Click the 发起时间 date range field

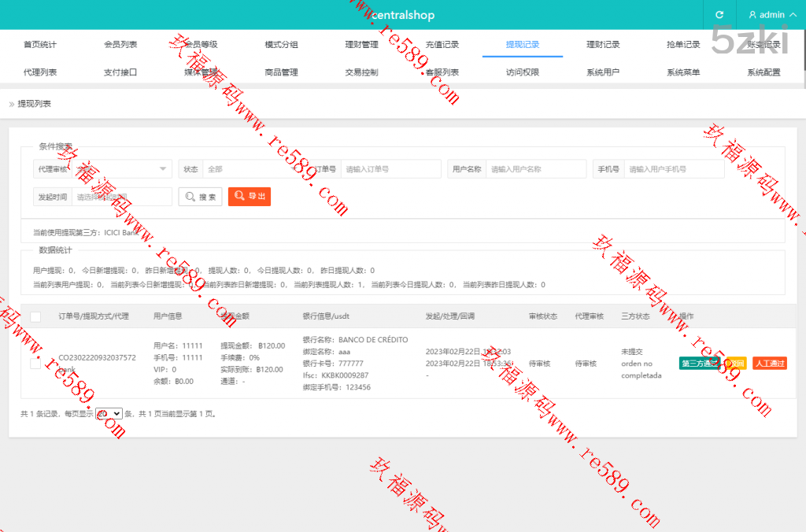[121, 197]
